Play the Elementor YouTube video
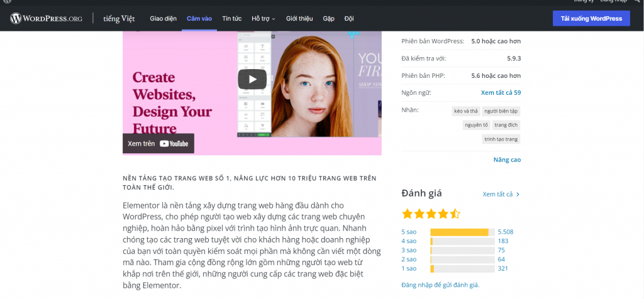The width and height of the screenshot is (644, 299). (252, 79)
